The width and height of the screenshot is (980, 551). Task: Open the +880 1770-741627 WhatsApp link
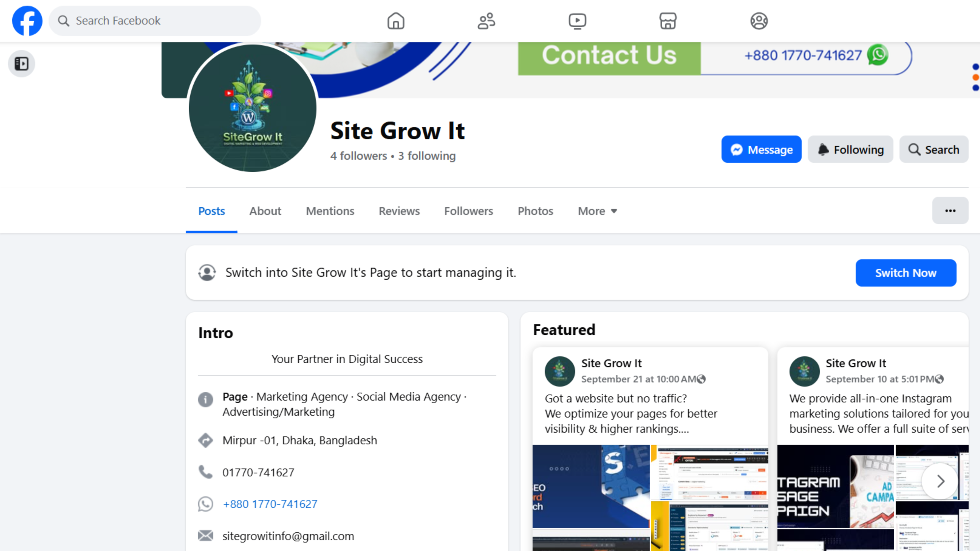(x=270, y=504)
